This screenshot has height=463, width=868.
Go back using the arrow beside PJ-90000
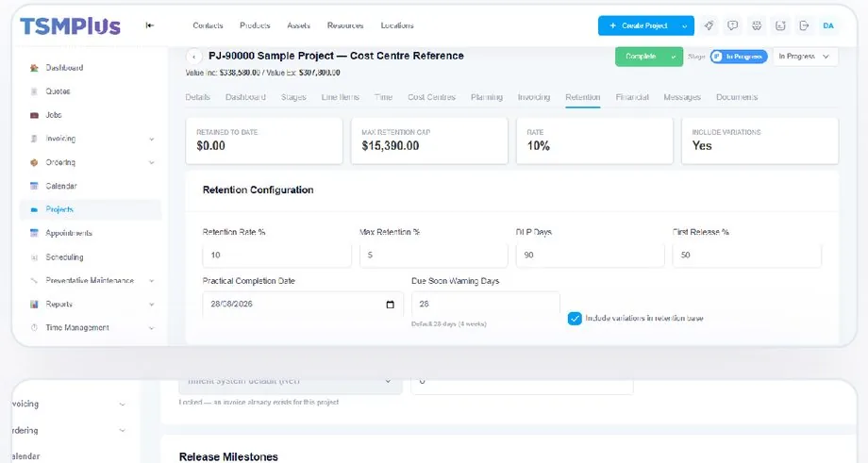(x=193, y=57)
